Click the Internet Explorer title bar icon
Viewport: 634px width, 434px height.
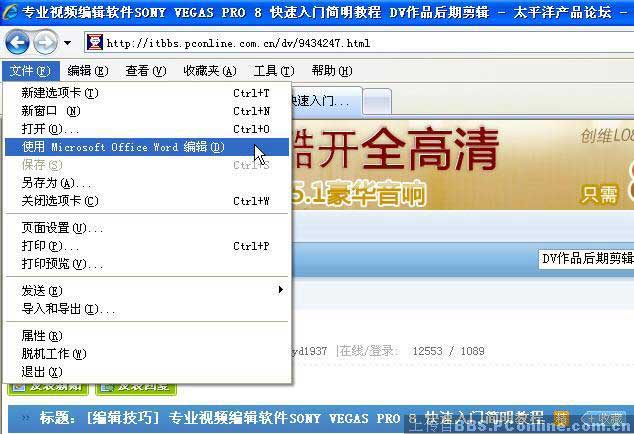(10, 12)
